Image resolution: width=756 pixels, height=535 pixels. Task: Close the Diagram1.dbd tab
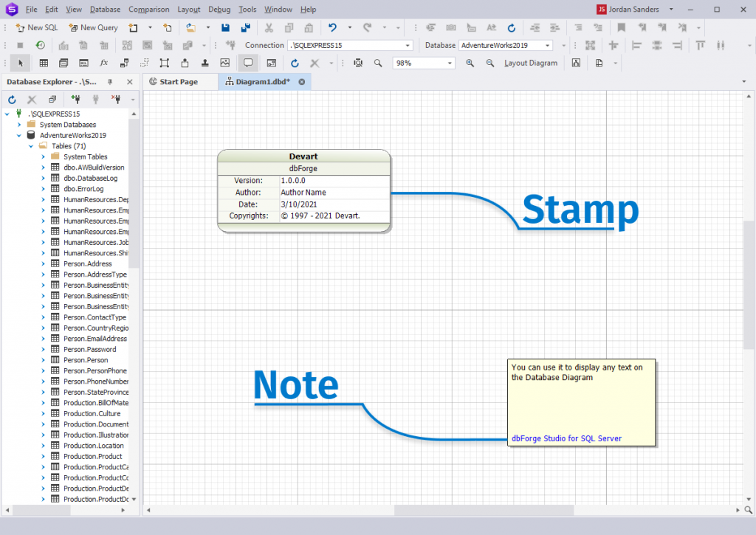point(302,82)
